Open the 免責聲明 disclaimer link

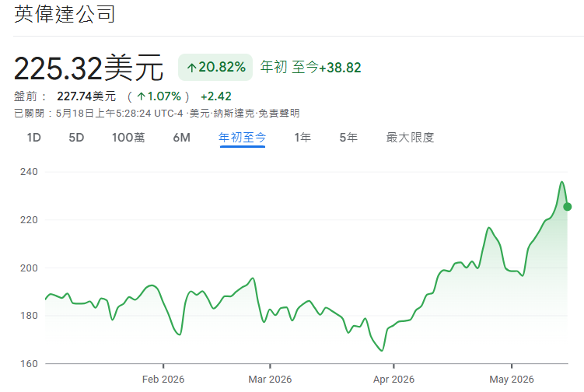[x=279, y=114]
